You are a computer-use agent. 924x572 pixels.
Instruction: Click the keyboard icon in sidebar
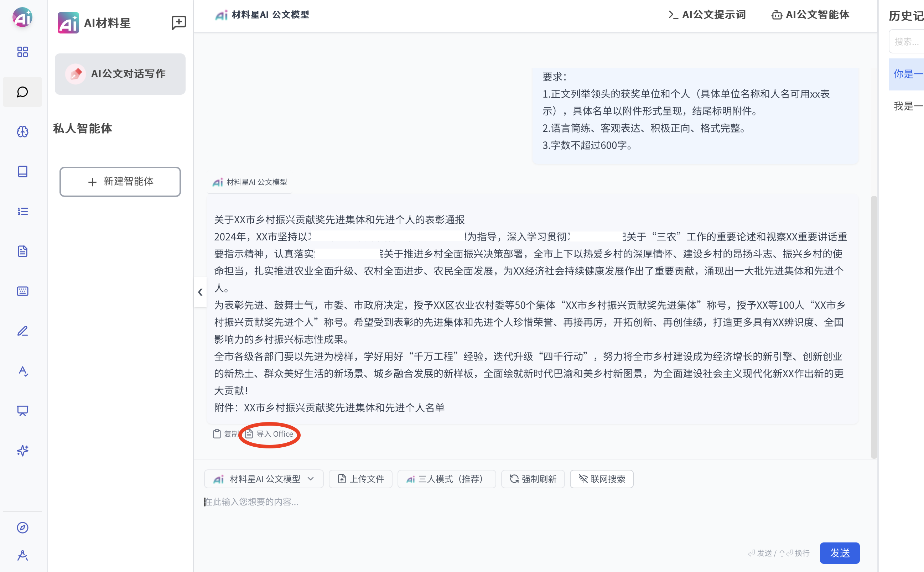tap(22, 291)
